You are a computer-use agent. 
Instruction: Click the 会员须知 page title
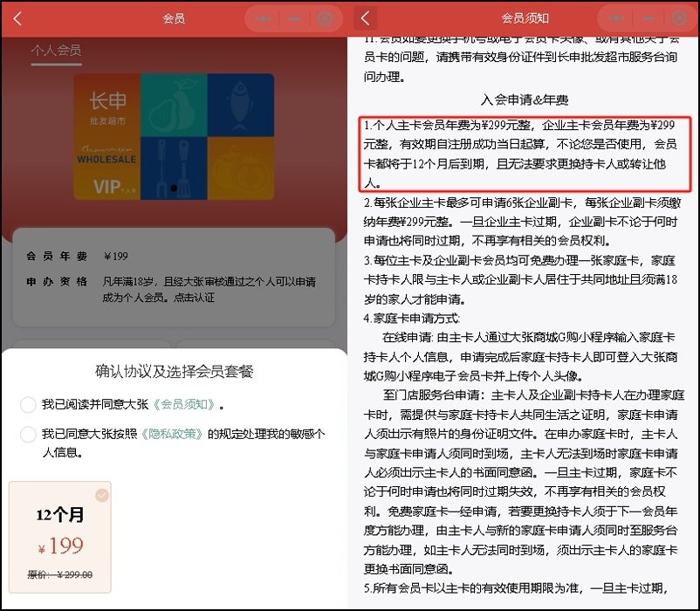524,18
